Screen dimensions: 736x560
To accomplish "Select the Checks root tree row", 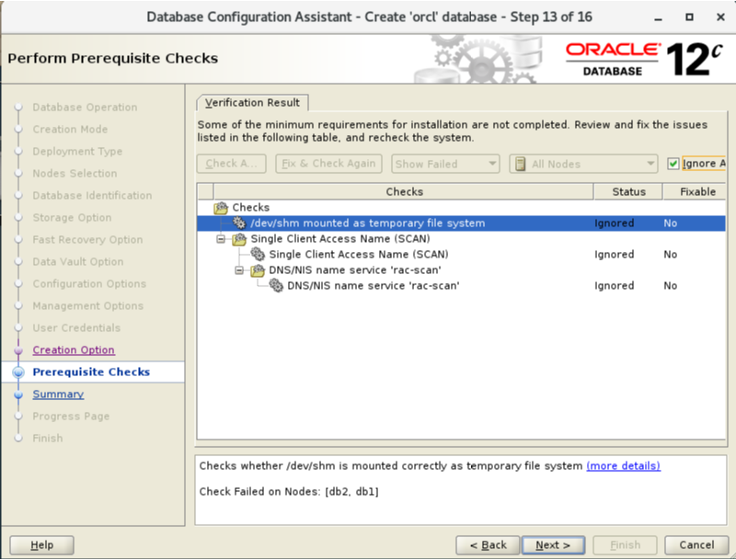I will pos(461,207).
